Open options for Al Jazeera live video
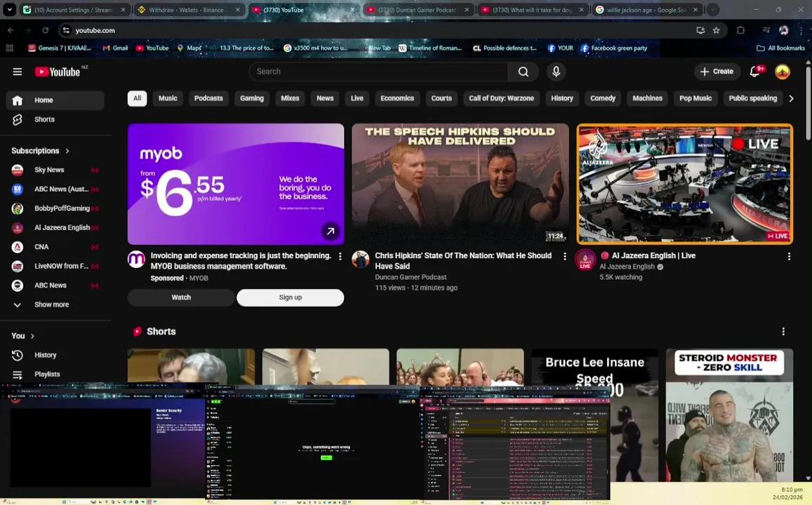This screenshot has width=812, height=505. (x=789, y=256)
